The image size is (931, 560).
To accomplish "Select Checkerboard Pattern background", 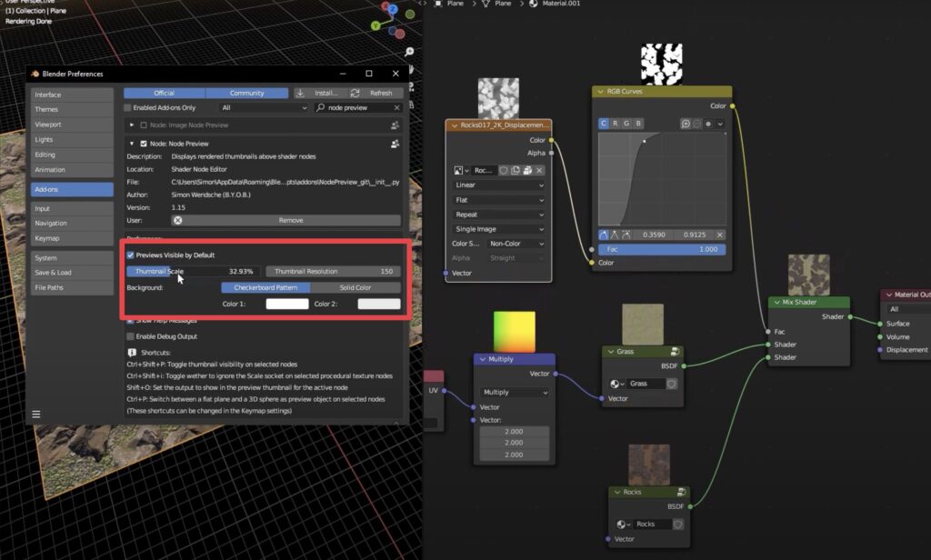I will (265, 287).
